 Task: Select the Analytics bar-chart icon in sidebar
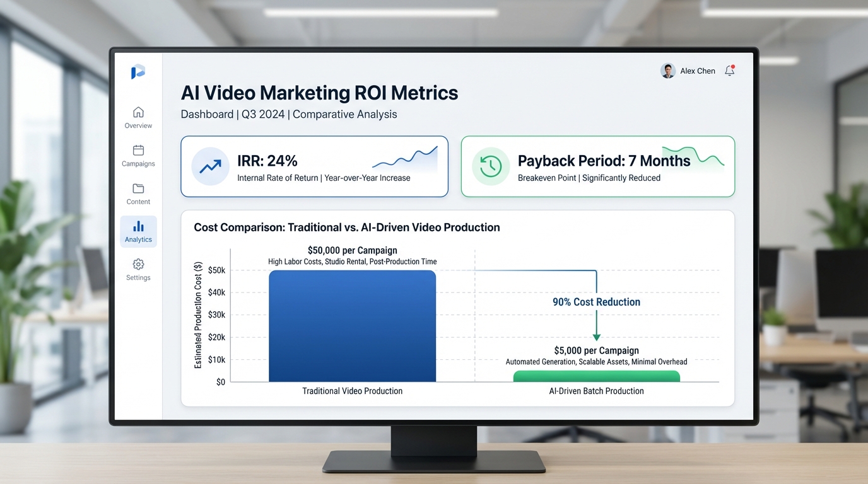click(x=138, y=227)
